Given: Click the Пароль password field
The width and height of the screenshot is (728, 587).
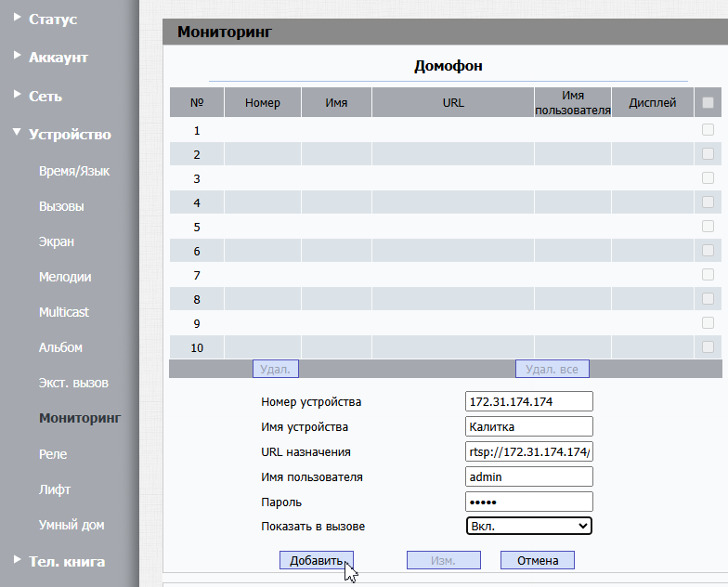Looking at the screenshot, I should 528,502.
